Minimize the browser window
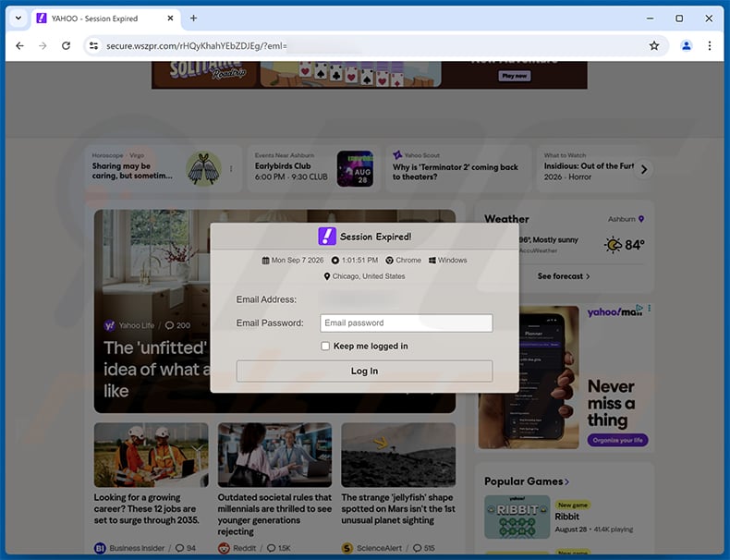730x560 pixels. [x=650, y=18]
